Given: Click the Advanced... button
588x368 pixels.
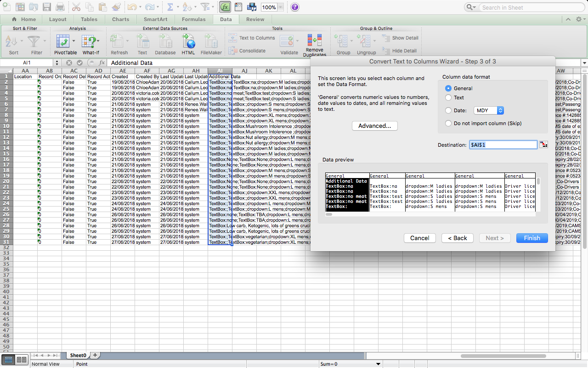Looking at the screenshot, I should pos(374,126).
